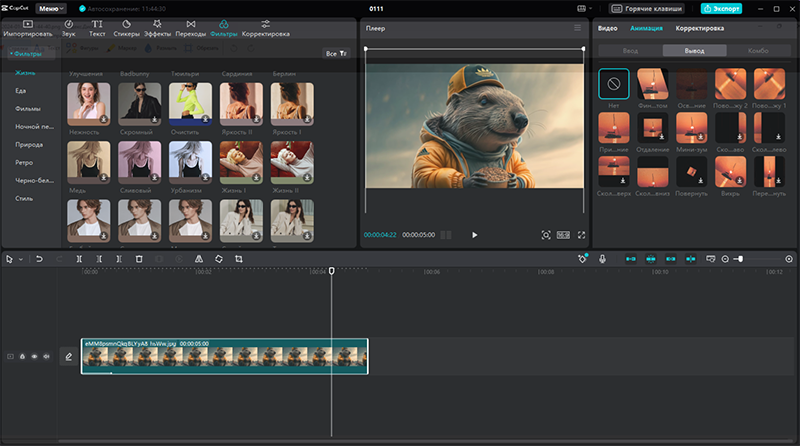800x446 pixels.
Task: Open the Эффекты (Effects) panel
Action: 157,27
